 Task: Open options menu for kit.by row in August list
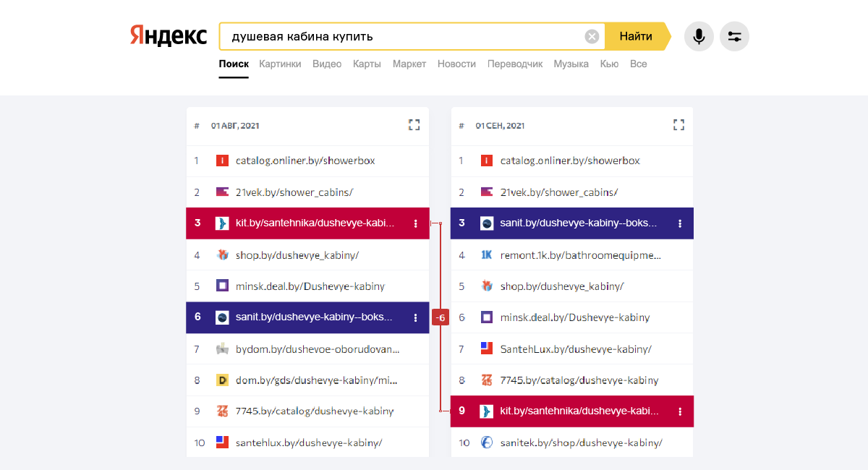point(416,223)
